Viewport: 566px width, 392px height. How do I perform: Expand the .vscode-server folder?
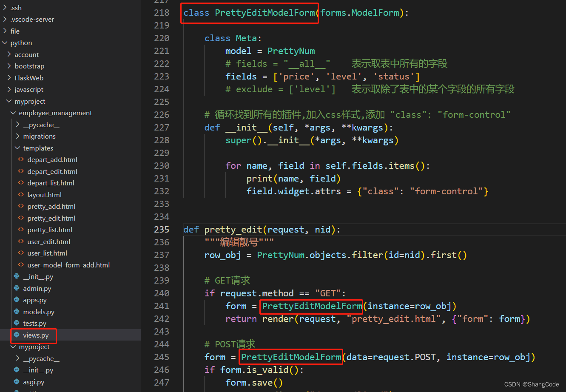click(5, 20)
